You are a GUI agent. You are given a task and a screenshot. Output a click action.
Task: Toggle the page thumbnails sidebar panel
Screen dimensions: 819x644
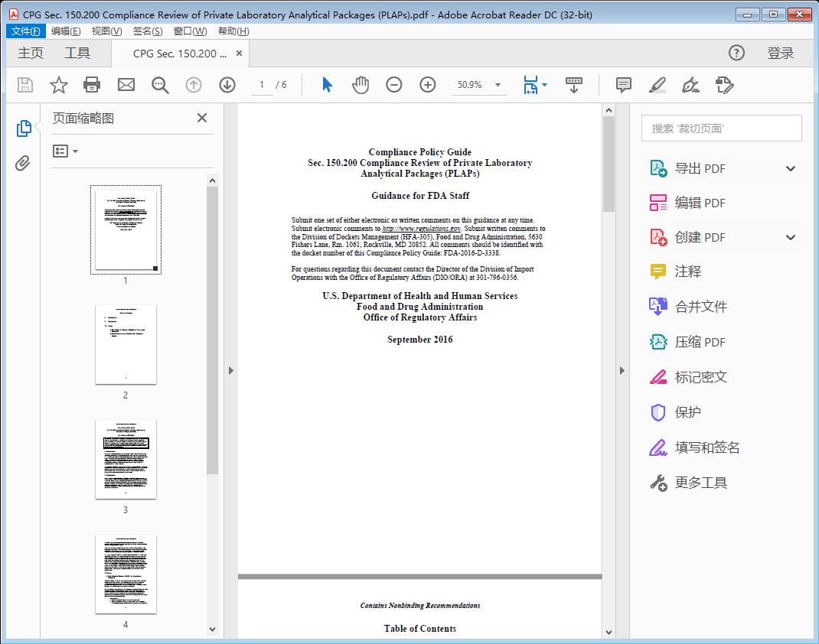[23, 128]
